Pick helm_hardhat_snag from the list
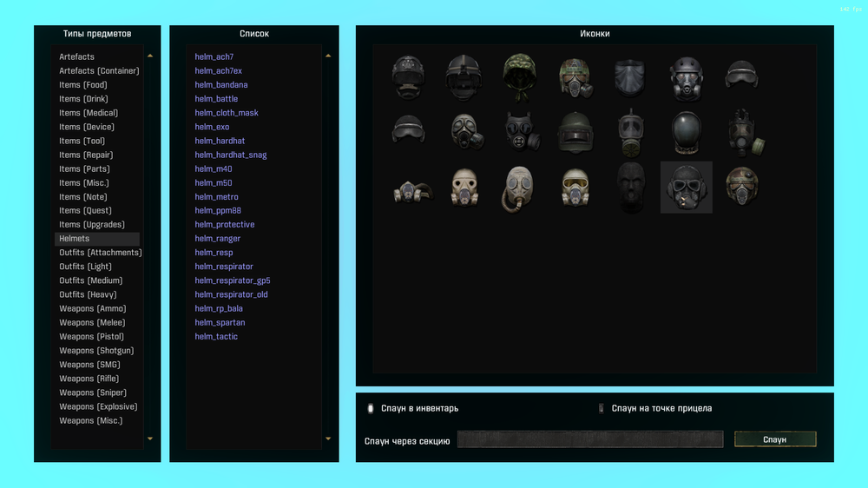Image resolution: width=868 pixels, height=488 pixels. coord(230,155)
